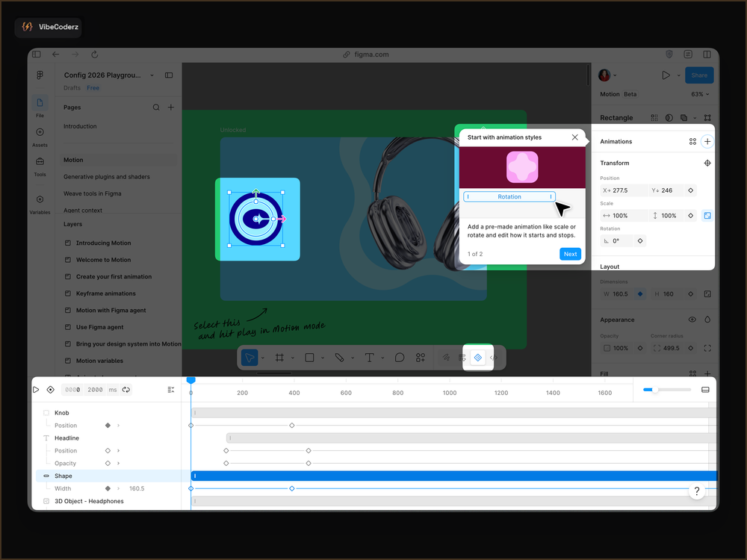Select the Move tool in the bottom toolbar
This screenshot has width=747, height=560.
pos(249,358)
